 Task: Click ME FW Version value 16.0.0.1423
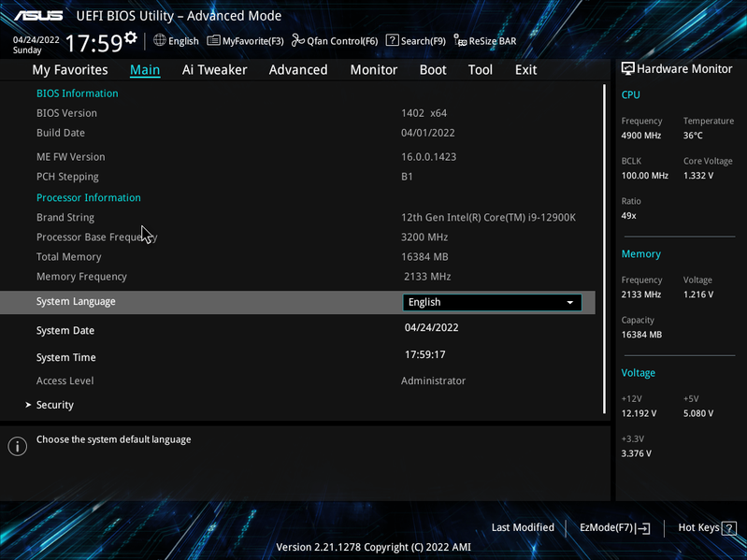click(x=428, y=157)
